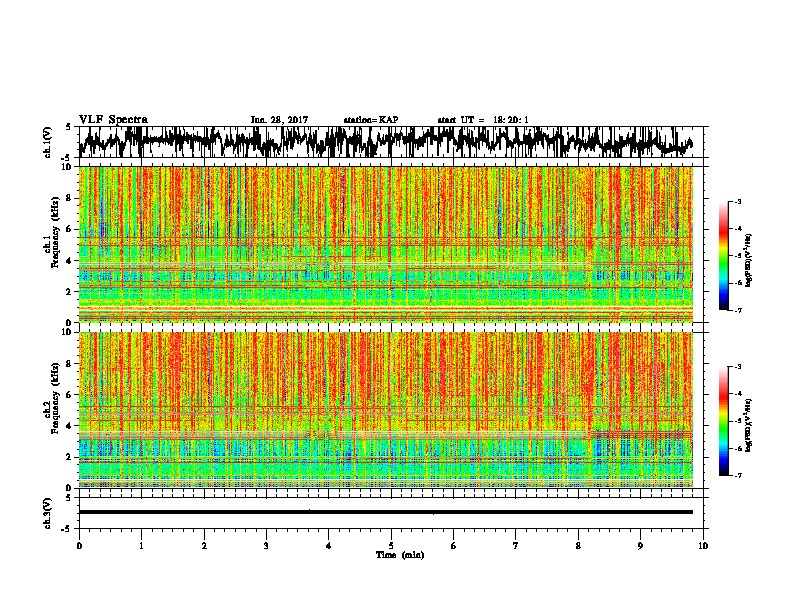Viewport: 792px width, 612px height.
Task: Click the ch.2 spectrogram "4" kHz tick label
Action: [69, 426]
